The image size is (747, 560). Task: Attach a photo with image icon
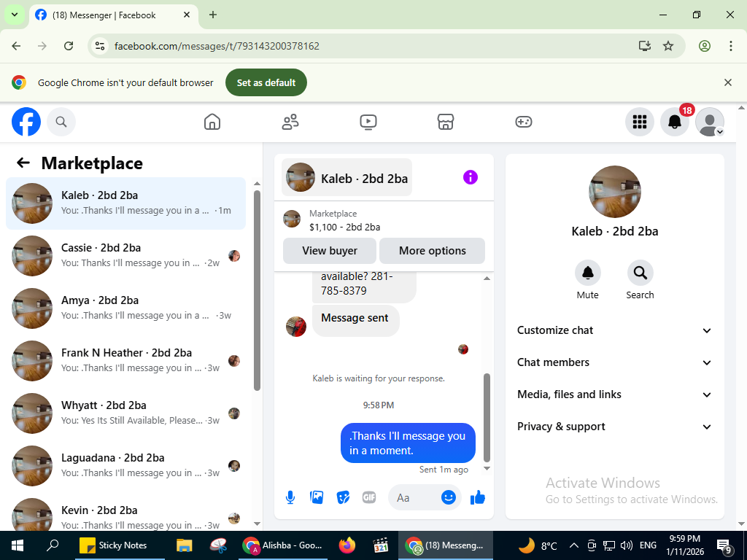317,497
